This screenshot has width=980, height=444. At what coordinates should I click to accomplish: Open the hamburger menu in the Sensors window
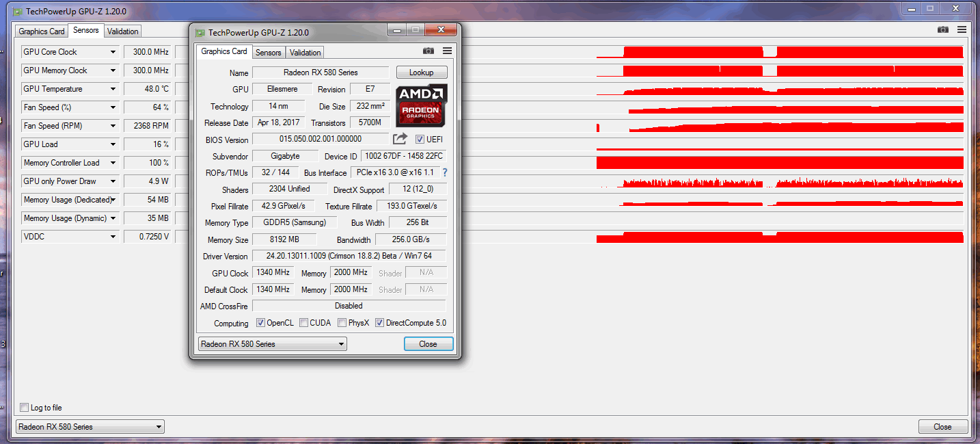[962, 29]
